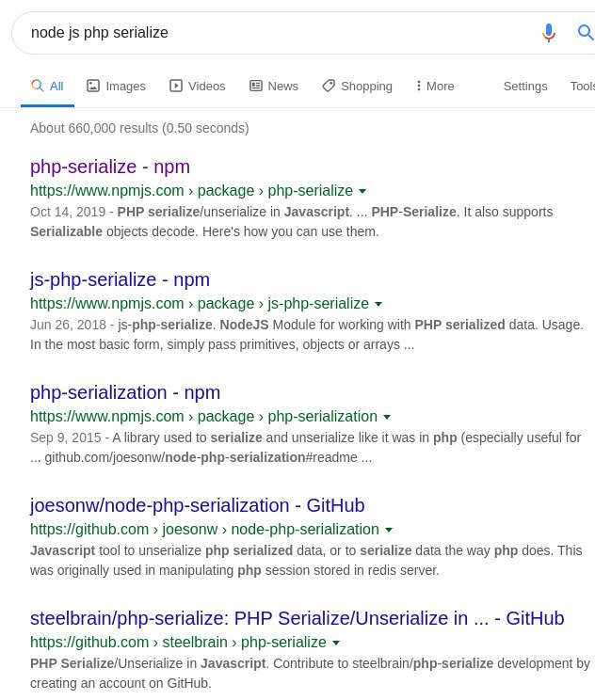Expand the steelbrain GitHub URL dropdown arrow
Image resolution: width=595 pixels, height=700 pixels.
336,643
